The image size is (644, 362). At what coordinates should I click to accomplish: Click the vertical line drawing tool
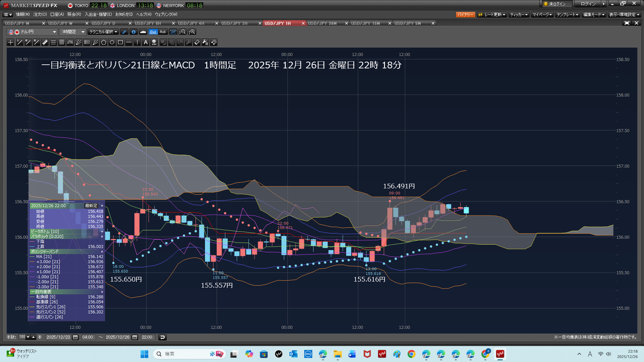click(137, 42)
